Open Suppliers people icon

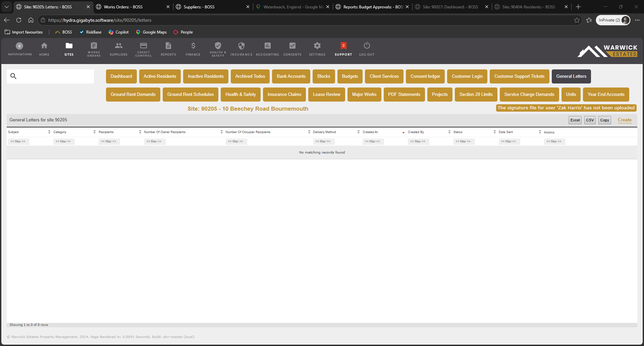tap(119, 46)
